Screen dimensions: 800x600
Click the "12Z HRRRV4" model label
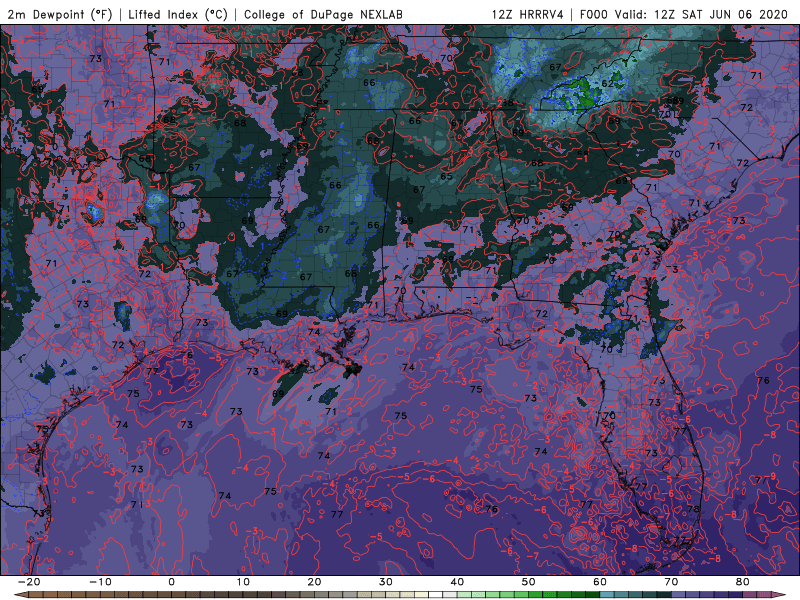527,14
